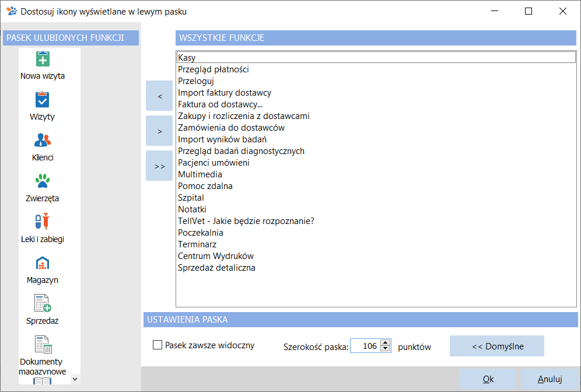
Task: Click the '>>' remove all button
Action: click(159, 166)
